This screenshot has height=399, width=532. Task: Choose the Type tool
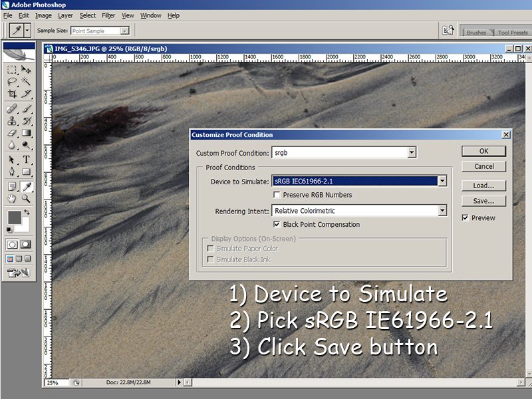[27, 160]
